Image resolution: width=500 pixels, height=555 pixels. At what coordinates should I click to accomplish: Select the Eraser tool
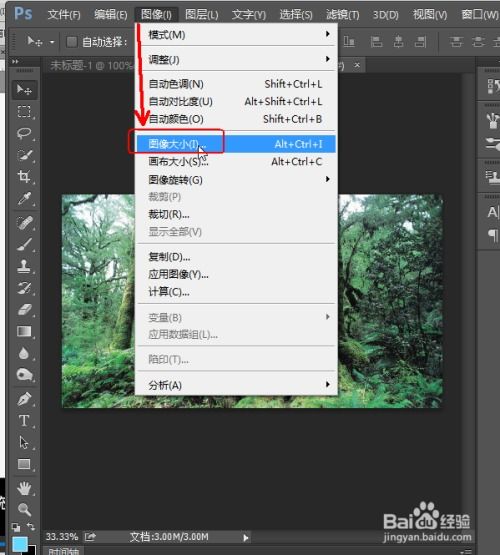coord(24,309)
